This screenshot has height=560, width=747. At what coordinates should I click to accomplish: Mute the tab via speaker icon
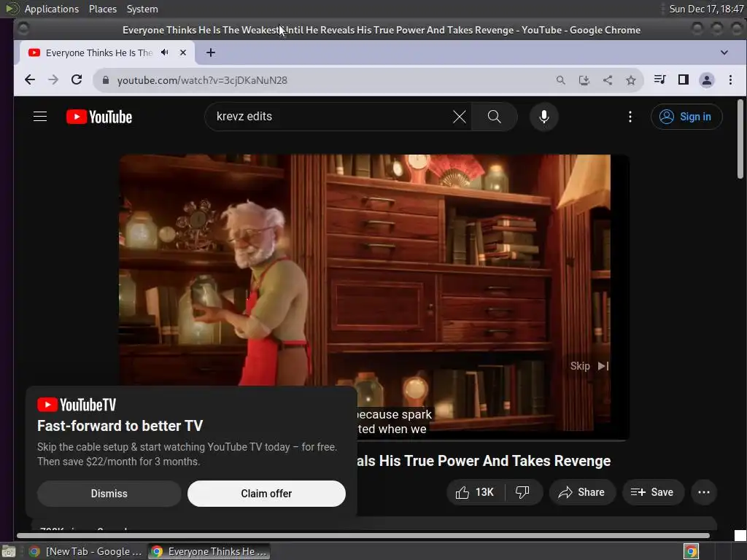pos(165,52)
